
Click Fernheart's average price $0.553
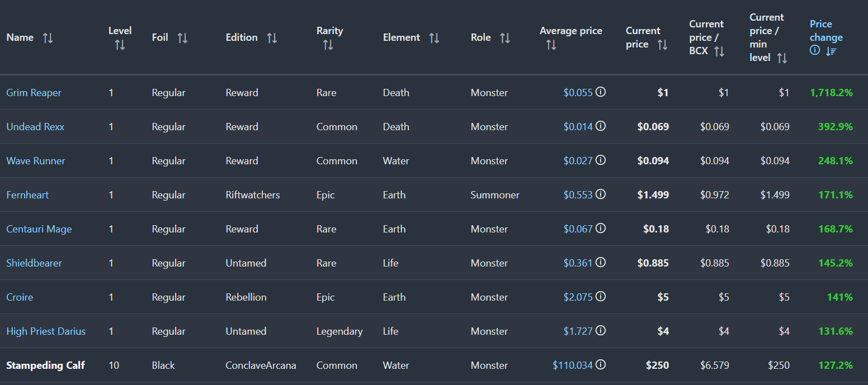click(x=578, y=195)
